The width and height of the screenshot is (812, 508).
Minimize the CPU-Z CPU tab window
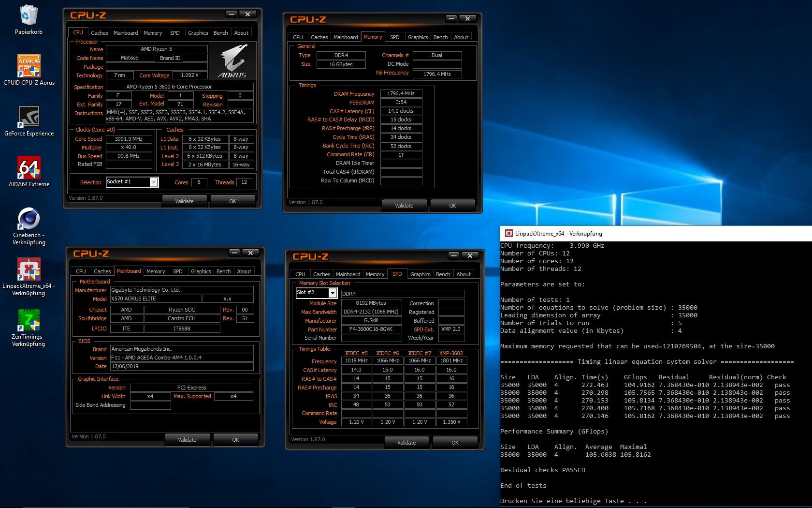232,15
